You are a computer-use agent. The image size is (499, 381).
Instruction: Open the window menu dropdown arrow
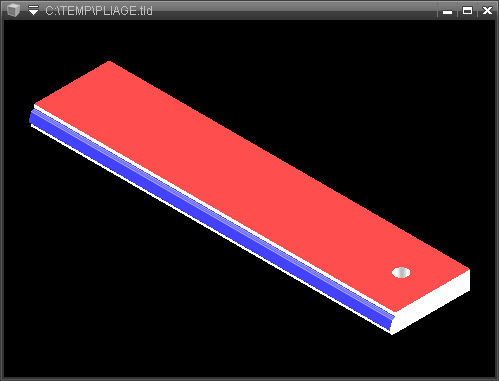pyautogui.click(x=33, y=10)
